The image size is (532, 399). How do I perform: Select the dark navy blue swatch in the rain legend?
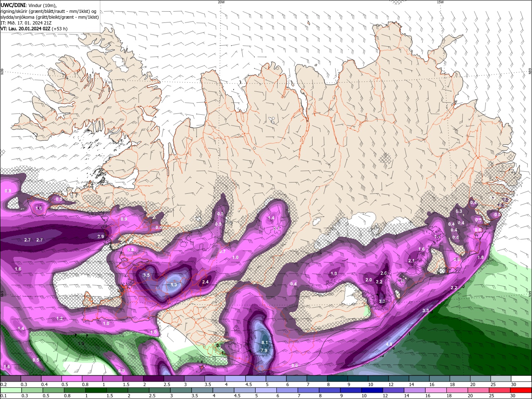pos(372,390)
